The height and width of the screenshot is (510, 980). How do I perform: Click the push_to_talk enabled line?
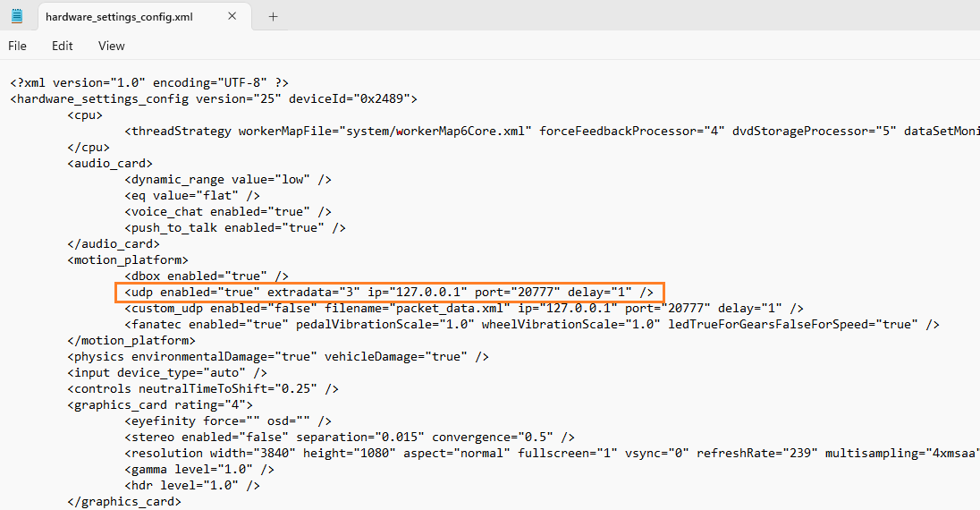click(235, 228)
